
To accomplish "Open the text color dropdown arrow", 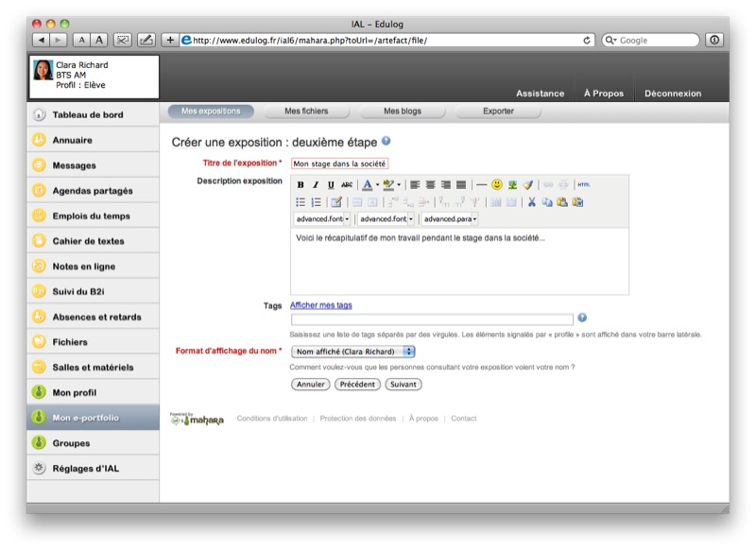I will click(377, 185).
